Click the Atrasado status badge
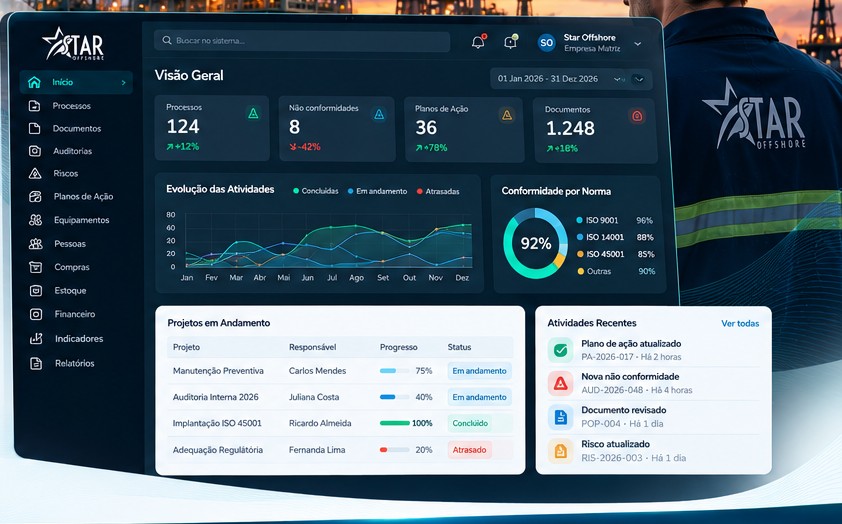842x524 pixels. click(x=469, y=450)
